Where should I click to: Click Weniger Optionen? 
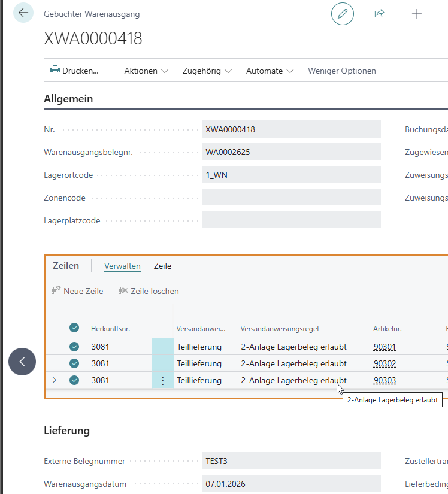pos(341,71)
